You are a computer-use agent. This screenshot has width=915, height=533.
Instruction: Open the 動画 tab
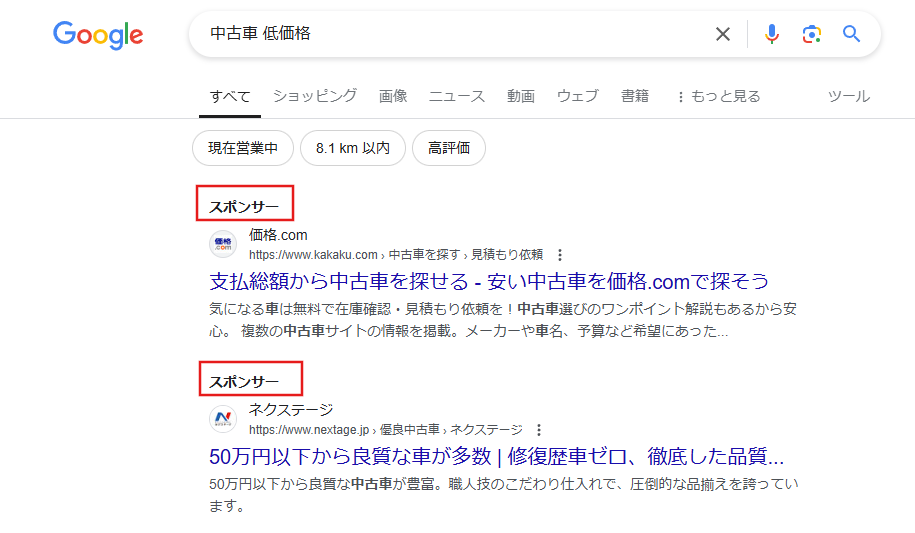coord(521,96)
